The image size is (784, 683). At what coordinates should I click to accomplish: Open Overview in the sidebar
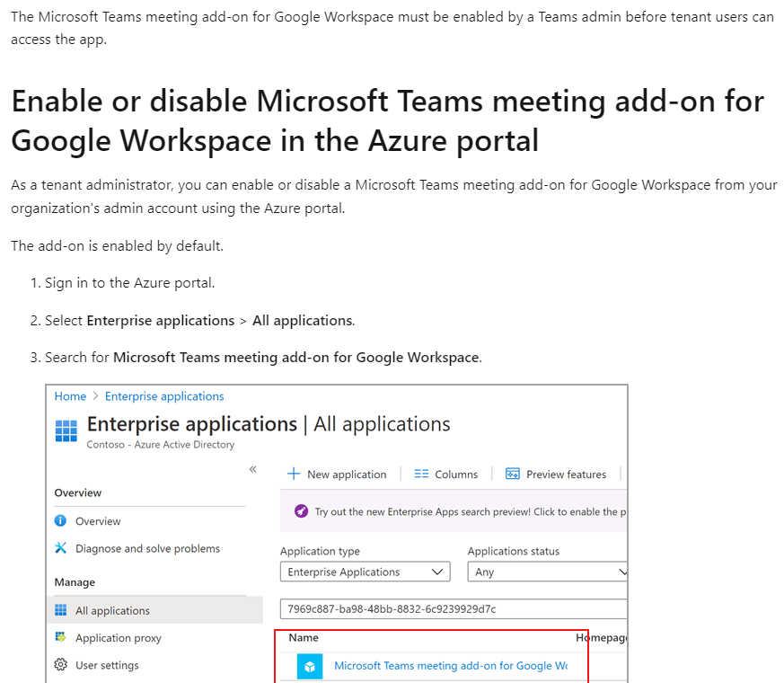[98, 521]
